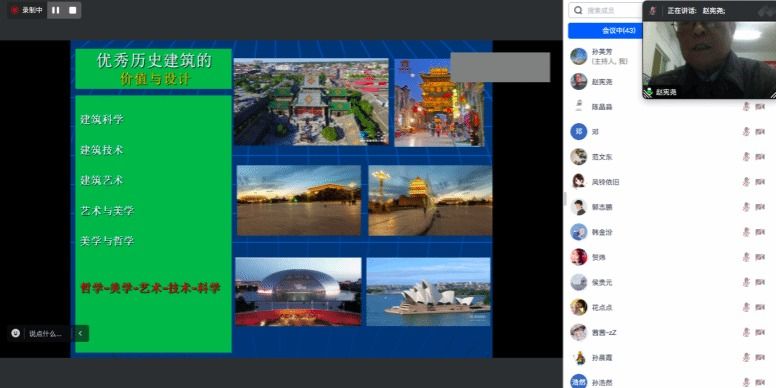Click the speaking mic icon in video header
Screen dimensions: 776x388
click(x=653, y=10)
